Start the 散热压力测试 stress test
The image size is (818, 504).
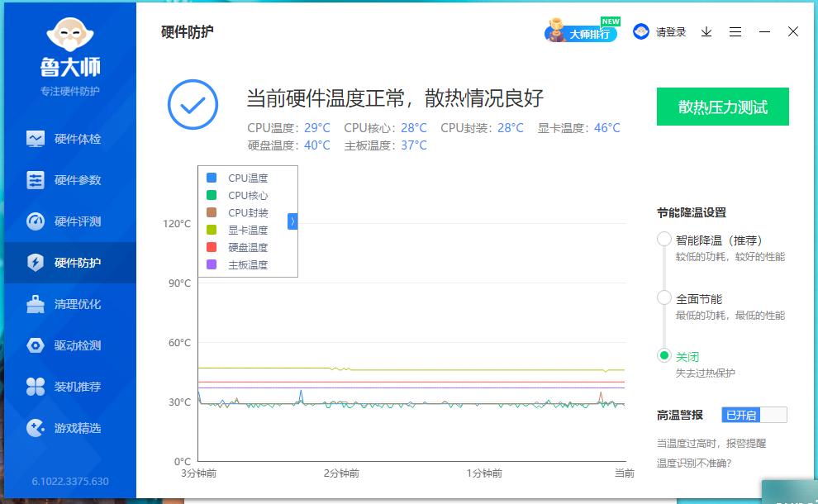click(722, 107)
